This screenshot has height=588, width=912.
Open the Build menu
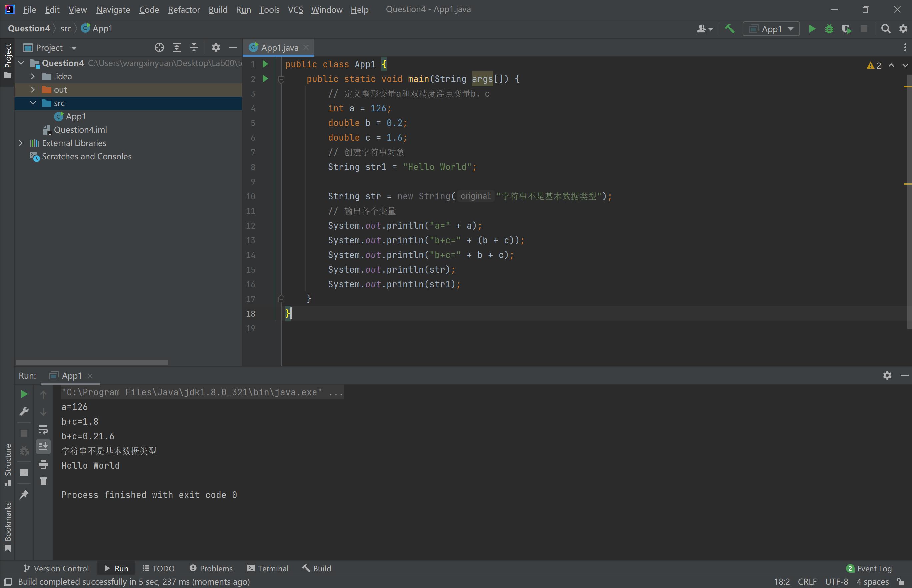(218, 10)
